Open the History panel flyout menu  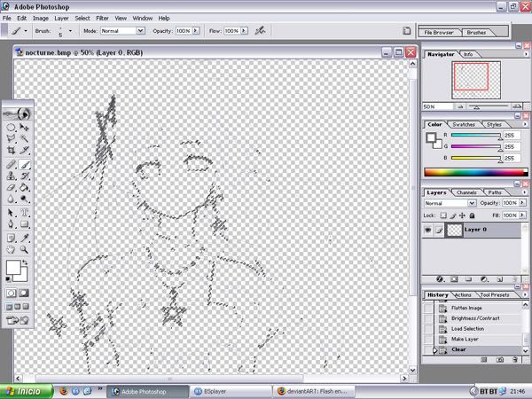click(525, 295)
